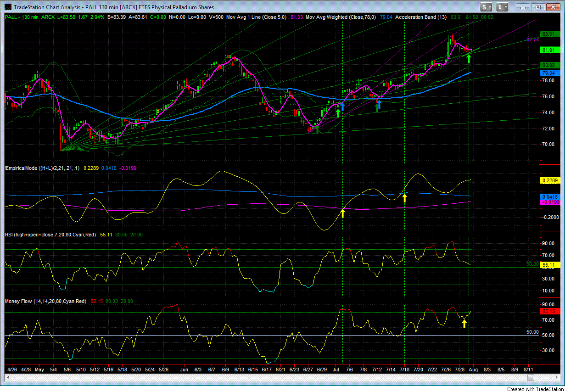This screenshot has width=565, height=392.
Task: Click the horizontal scrollbar thumb
Action: (531, 377)
